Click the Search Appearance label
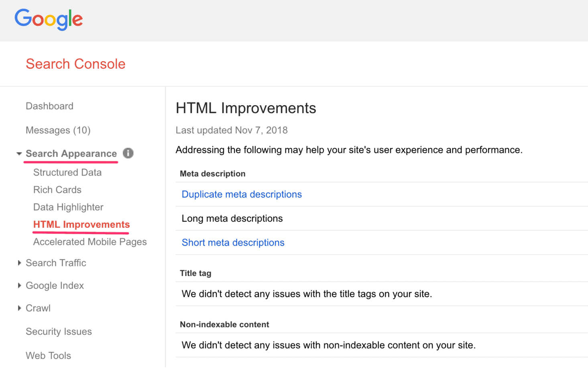Image resolution: width=588 pixels, height=371 pixels. coord(71,153)
